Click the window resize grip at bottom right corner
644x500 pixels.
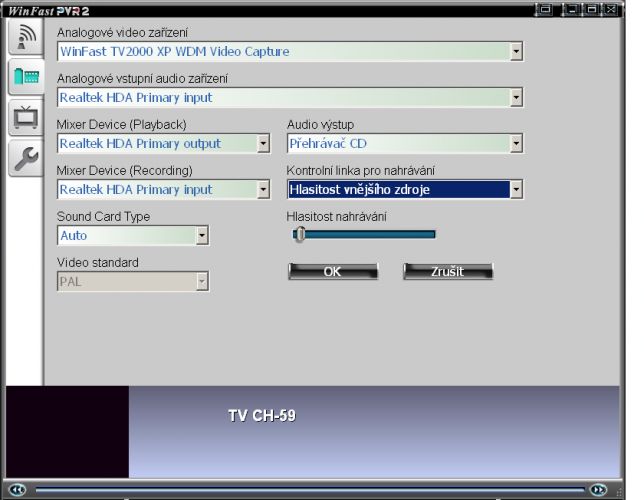point(619,491)
